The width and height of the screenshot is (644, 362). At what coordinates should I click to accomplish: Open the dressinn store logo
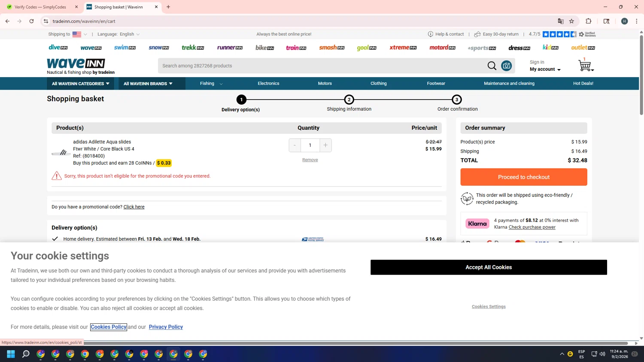(519, 48)
